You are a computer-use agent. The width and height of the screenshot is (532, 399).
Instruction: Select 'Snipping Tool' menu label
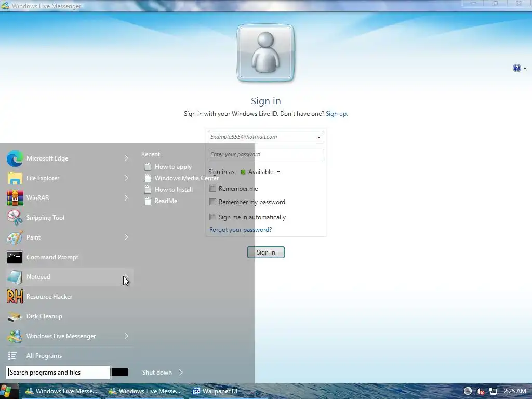coord(46,218)
